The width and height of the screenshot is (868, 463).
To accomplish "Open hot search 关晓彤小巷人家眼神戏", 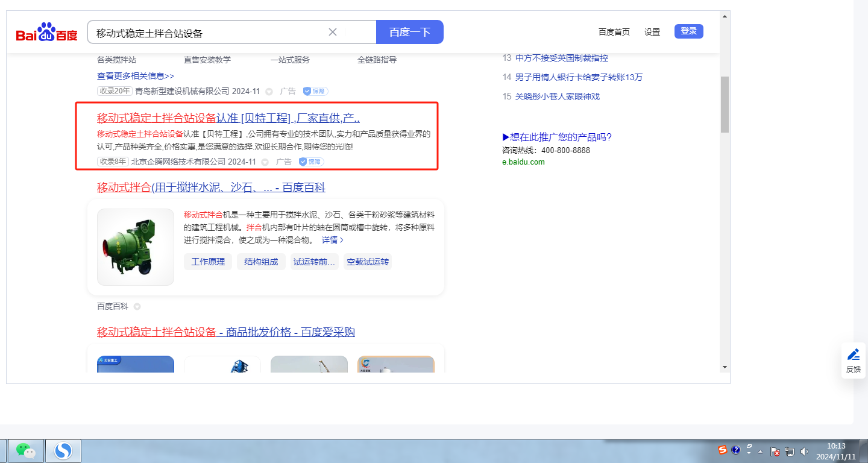I will 558,96.
